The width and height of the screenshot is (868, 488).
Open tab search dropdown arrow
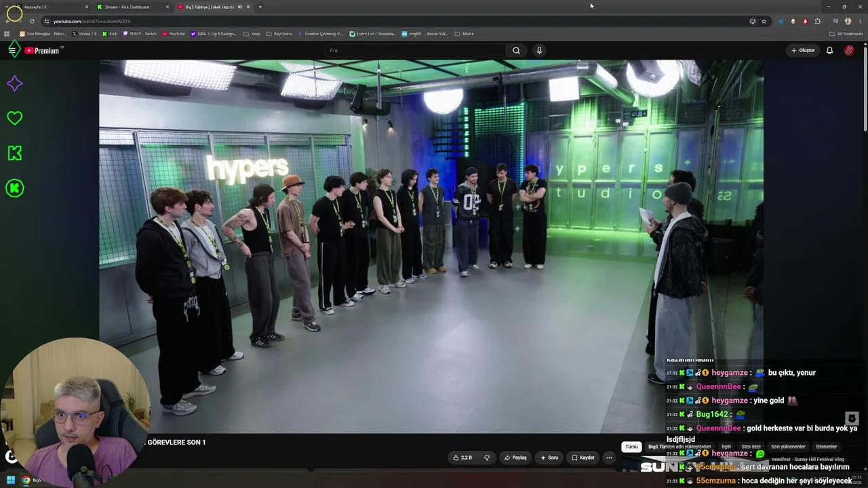(7, 7)
